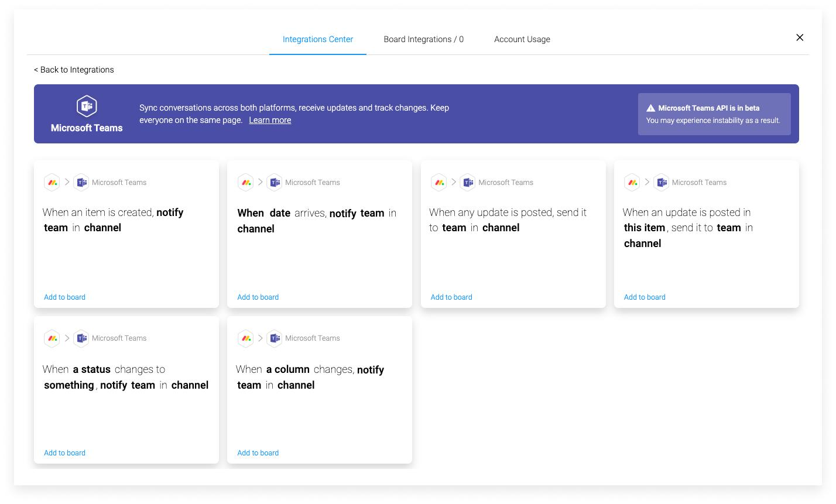Click 'Microsoft Teams' label on the 'a column changes' card
This screenshot has width=836, height=504.
(313, 338)
